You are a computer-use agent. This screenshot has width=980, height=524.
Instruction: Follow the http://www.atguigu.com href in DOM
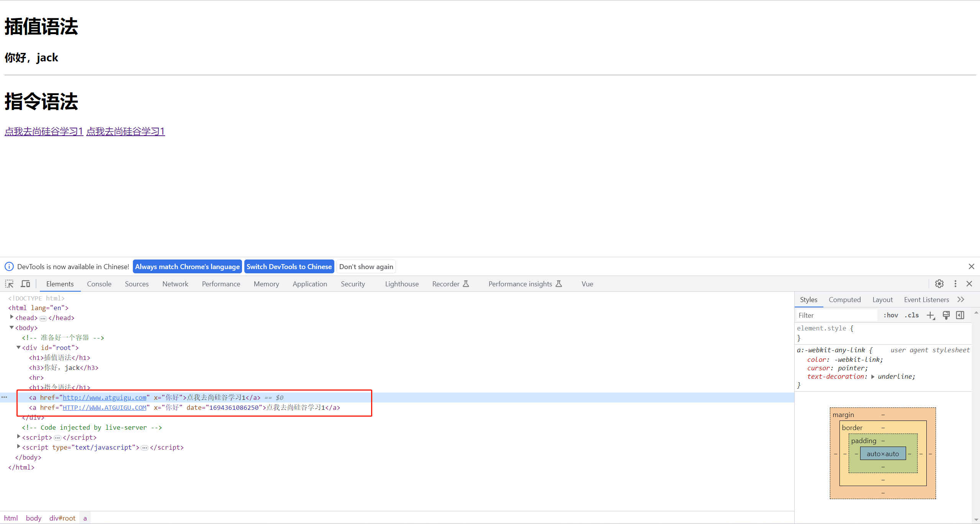[105, 398]
